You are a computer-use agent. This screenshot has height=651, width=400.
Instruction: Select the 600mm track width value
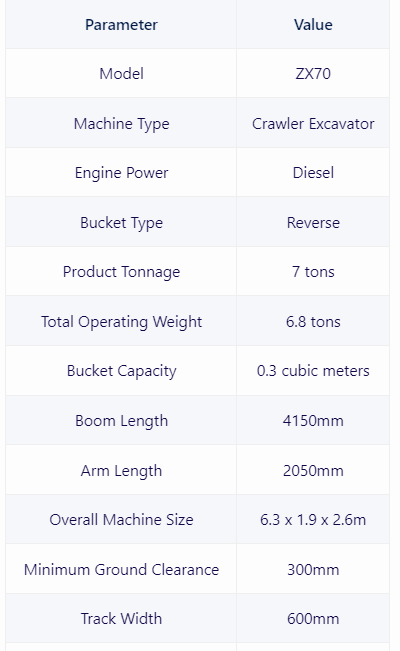(x=313, y=619)
